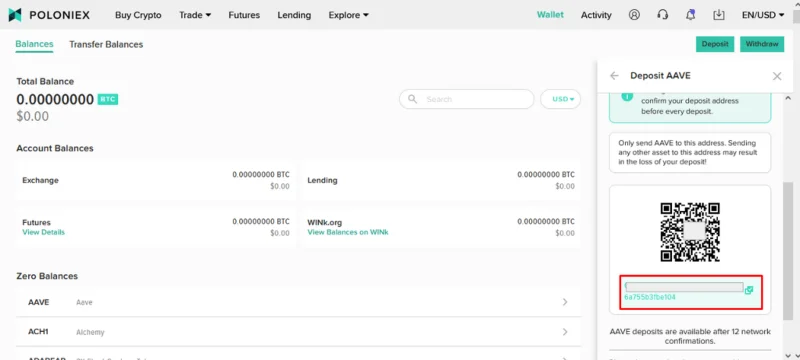Click the Withdraw button
This screenshot has height=360, width=800.
(x=762, y=44)
